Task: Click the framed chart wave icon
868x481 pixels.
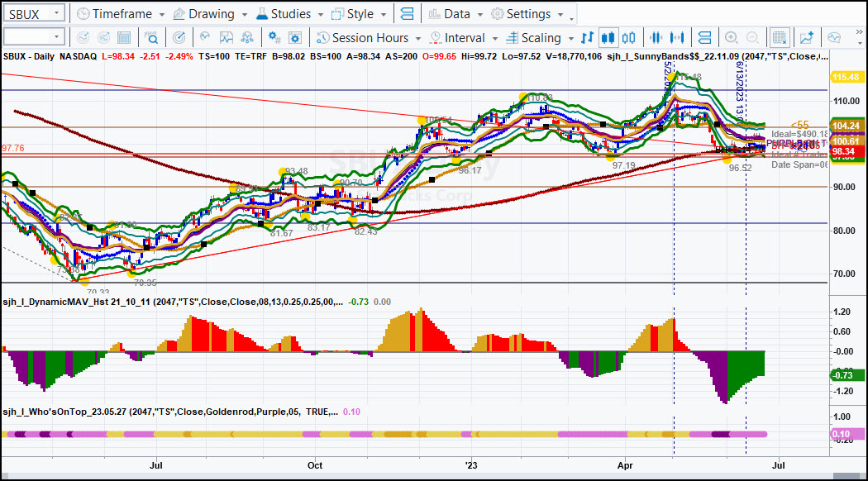Action: click(226, 38)
